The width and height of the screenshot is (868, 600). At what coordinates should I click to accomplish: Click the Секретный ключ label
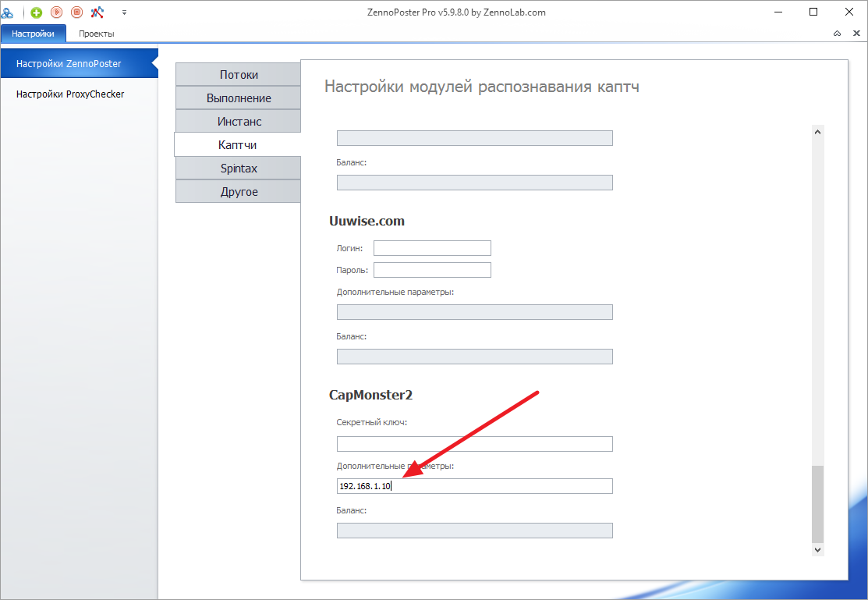372,422
